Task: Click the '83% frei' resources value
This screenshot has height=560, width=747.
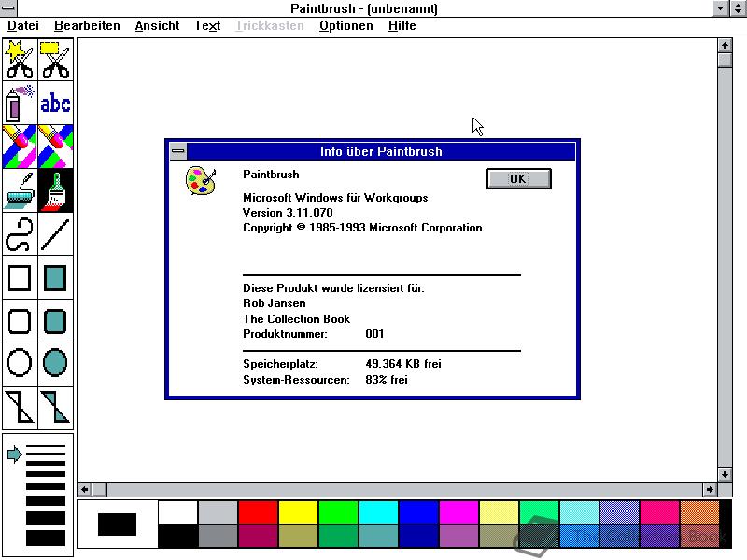Action: click(387, 380)
